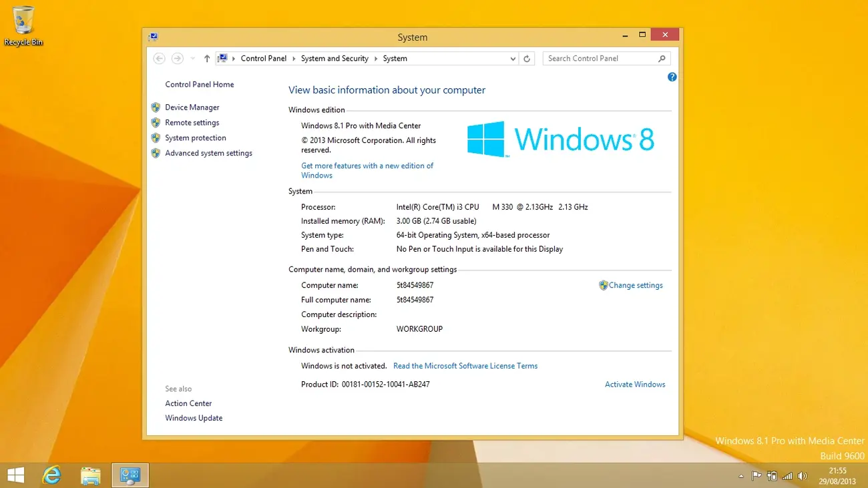
Task: Click the shield icon next to Device Manager
Action: coord(156,107)
